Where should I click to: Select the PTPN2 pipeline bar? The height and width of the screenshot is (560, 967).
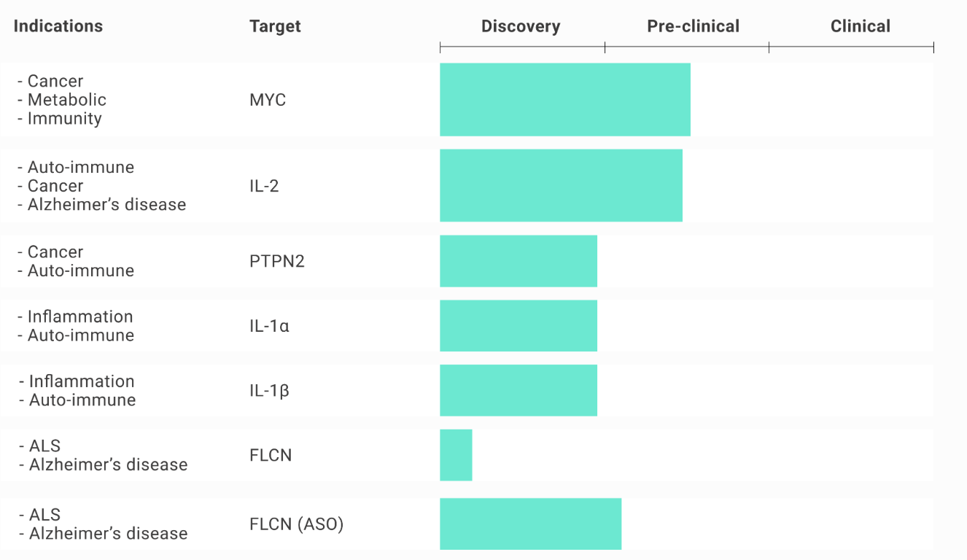tap(519, 261)
